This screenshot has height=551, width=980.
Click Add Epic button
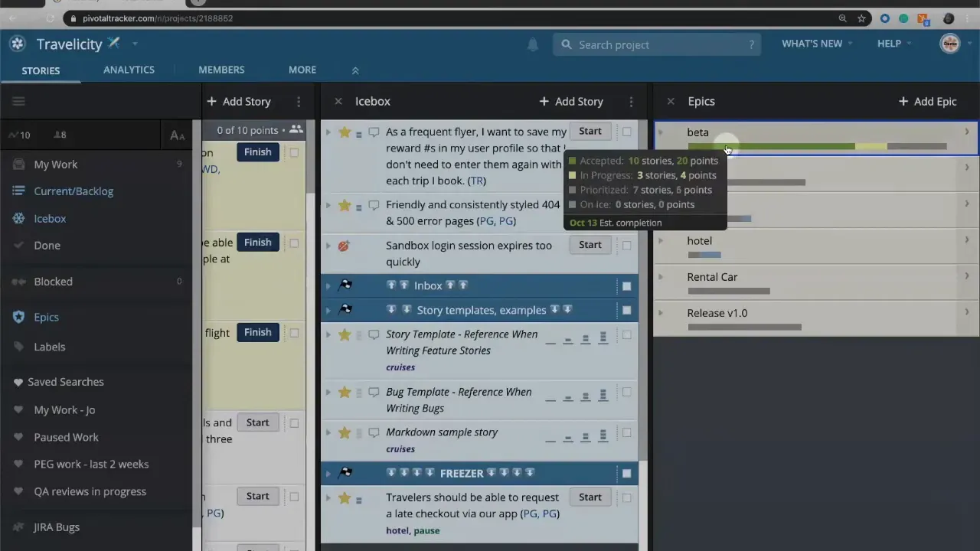pyautogui.click(x=927, y=101)
